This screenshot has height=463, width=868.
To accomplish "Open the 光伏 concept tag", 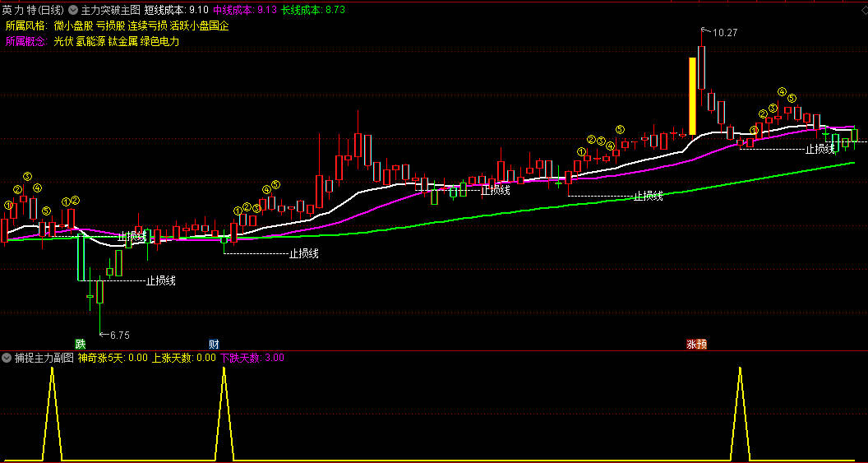I will click(63, 41).
